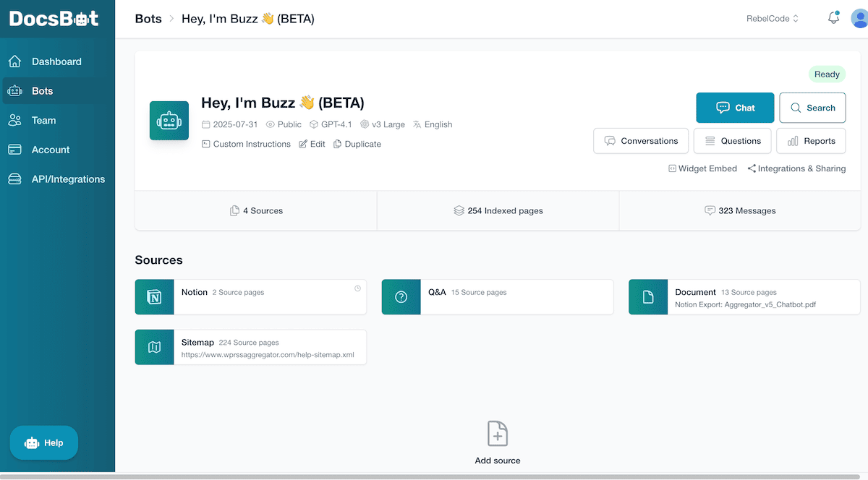
Task: Click the bot title Hey, I'm Buzz heading
Action: click(283, 103)
